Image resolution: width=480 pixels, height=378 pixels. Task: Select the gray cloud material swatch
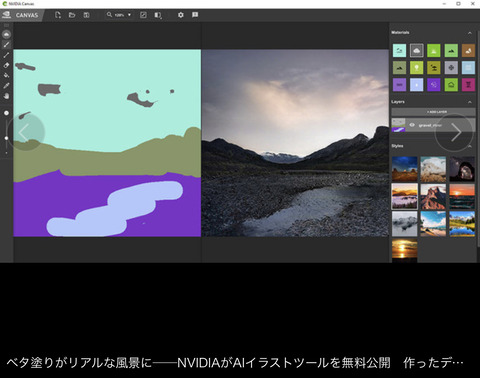(417, 51)
